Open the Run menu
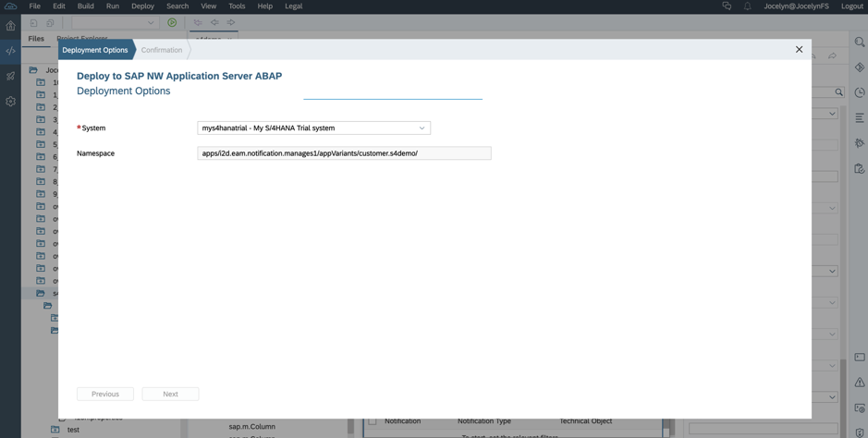The height and width of the screenshot is (438, 868). 113,6
